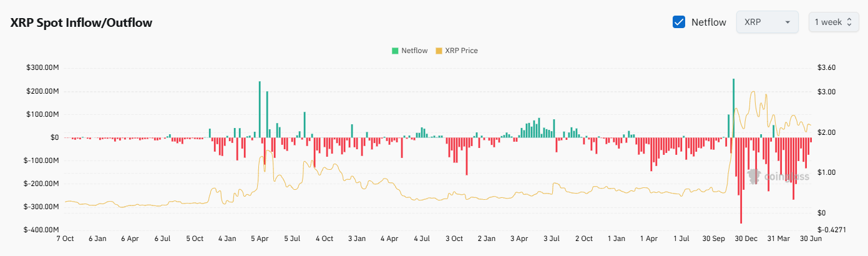Click the 7 Oct x-axis date label
Screen dimensions: 868x256
tap(65, 239)
